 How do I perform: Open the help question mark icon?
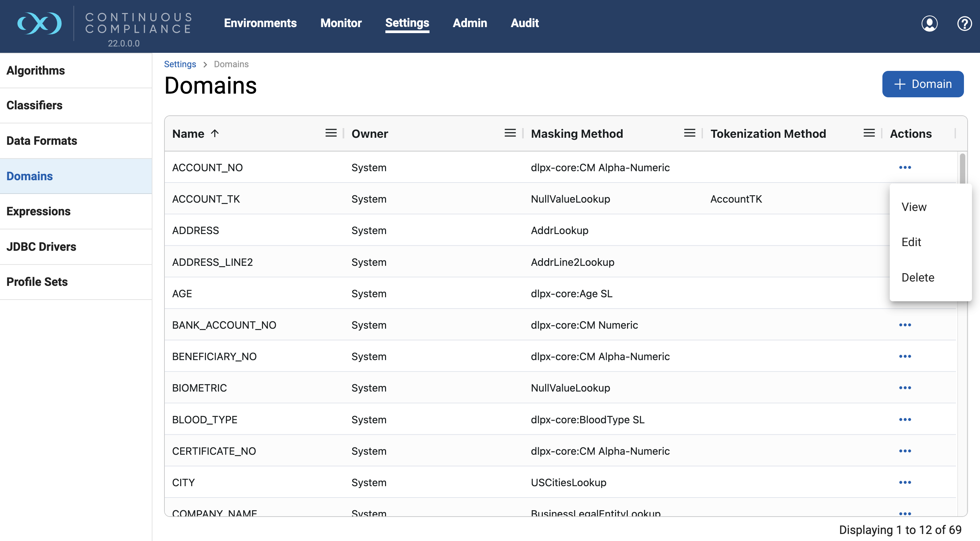[964, 24]
